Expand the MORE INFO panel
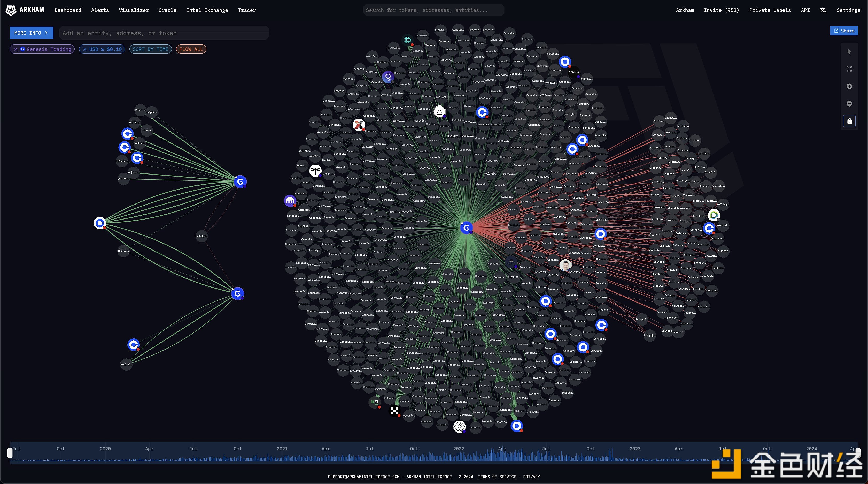 tap(31, 33)
